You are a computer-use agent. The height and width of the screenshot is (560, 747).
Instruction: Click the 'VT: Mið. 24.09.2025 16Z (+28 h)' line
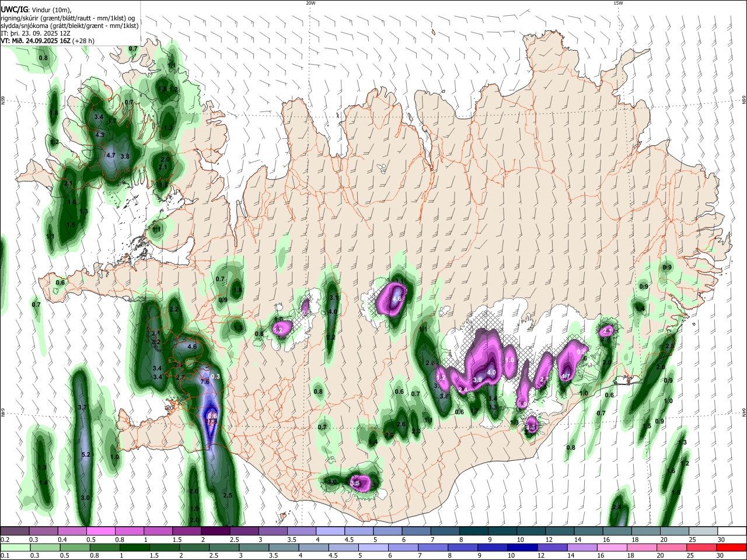48,41
